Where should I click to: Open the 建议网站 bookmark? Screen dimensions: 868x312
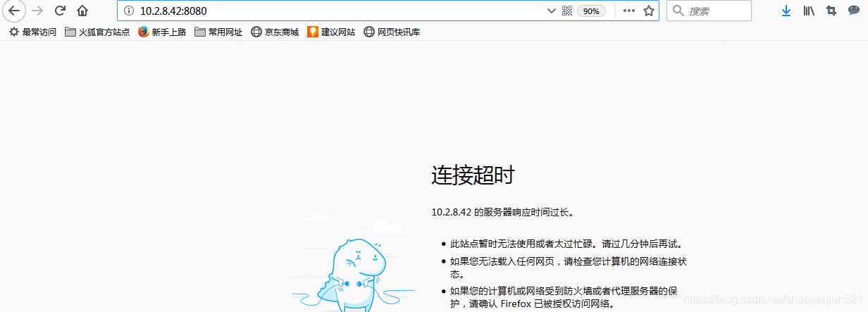[331, 32]
